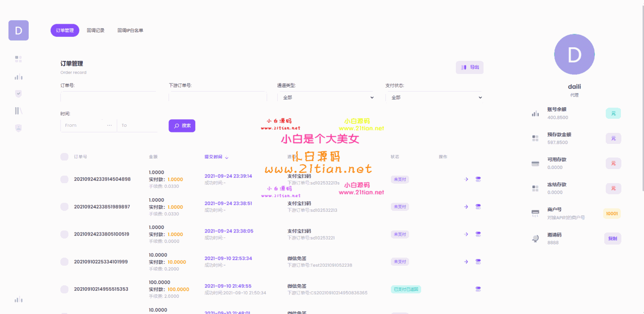Click the bottom sidebar chart icon
This screenshot has height=314, width=644.
19,299
